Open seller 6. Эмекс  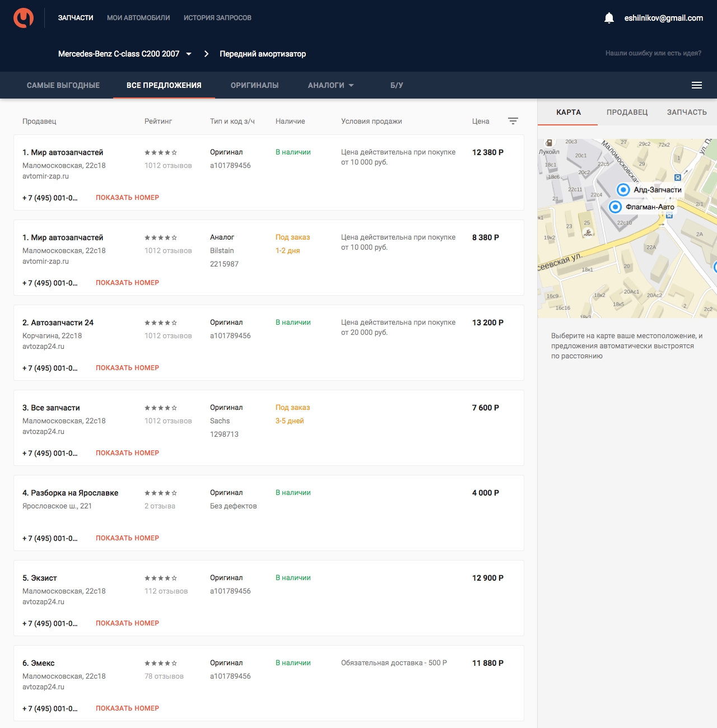coord(38,663)
